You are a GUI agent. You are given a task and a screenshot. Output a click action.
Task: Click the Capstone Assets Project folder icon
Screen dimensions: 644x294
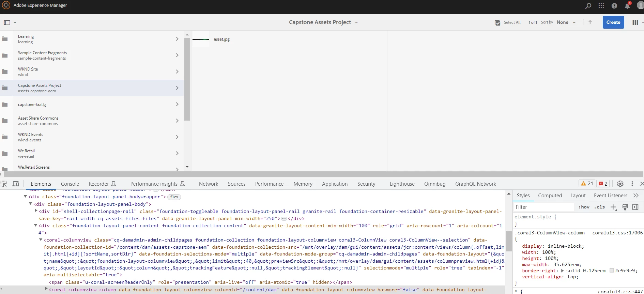point(5,88)
